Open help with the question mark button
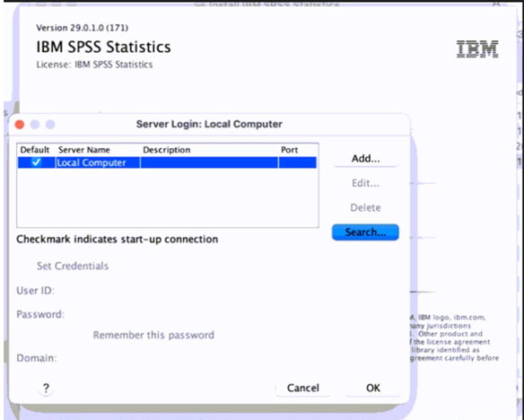Image resolution: width=524 pixels, height=420 pixels. click(x=46, y=389)
